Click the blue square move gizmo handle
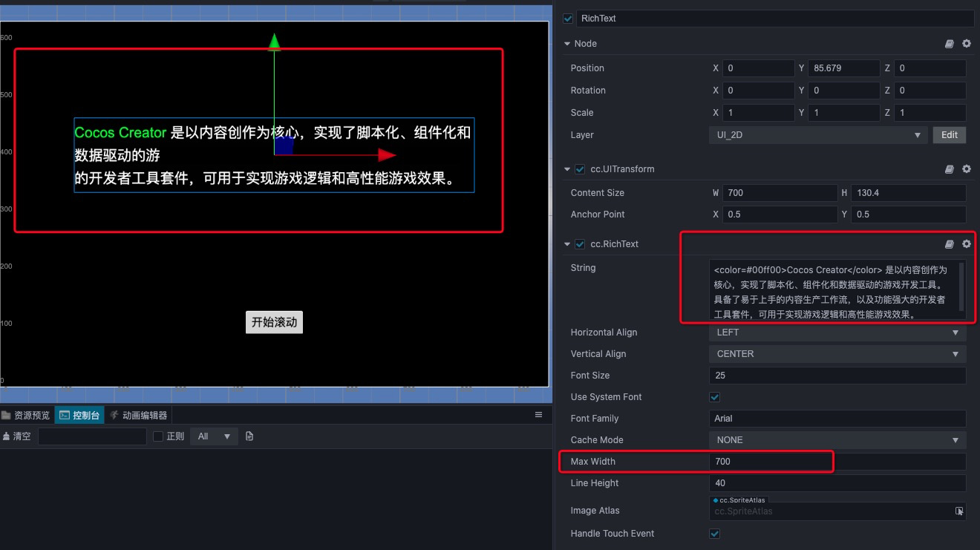The image size is (980, 550). click(x=284, y=145)
